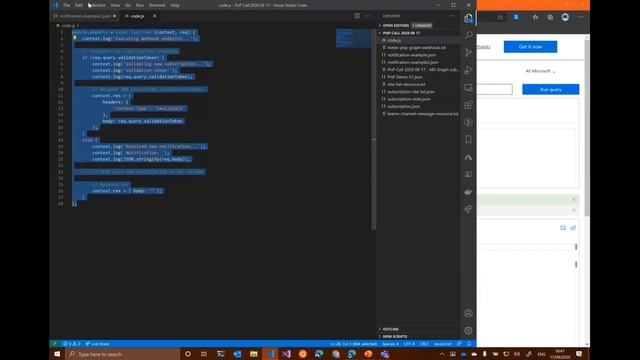The image size is (640, 360).
Task: Open Visual Studio from the taskbar
Action: pyautogui.click(x=286, y=354)
